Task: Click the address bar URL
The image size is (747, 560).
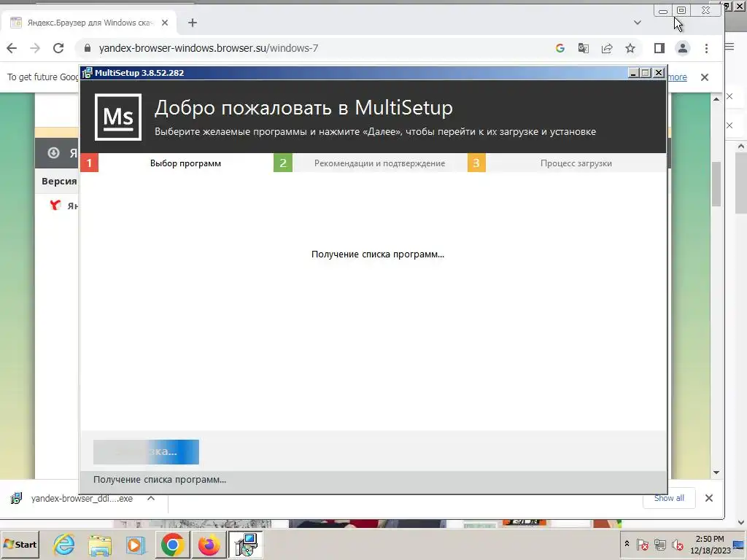Action: tap(209, 48)
